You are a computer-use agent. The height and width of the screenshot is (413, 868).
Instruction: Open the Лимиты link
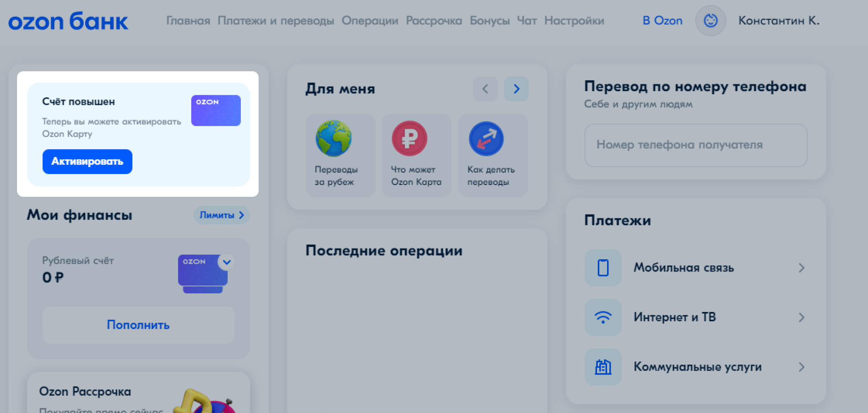coord(221,215)
